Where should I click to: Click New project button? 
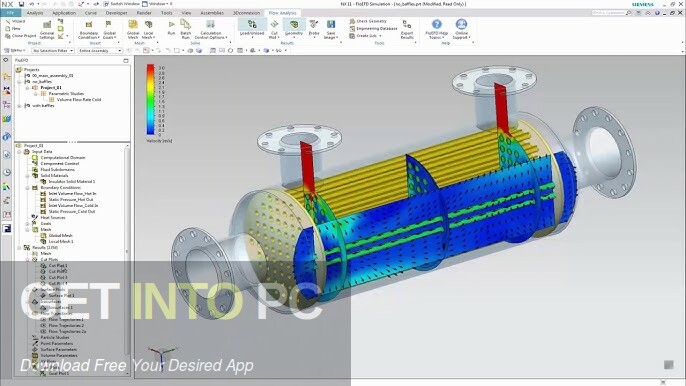13,28
